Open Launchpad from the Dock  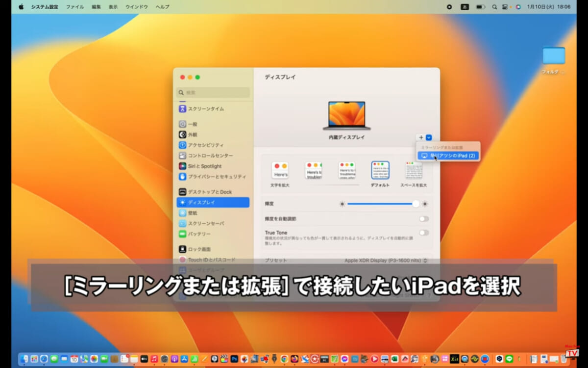click(x=34, y=359)
